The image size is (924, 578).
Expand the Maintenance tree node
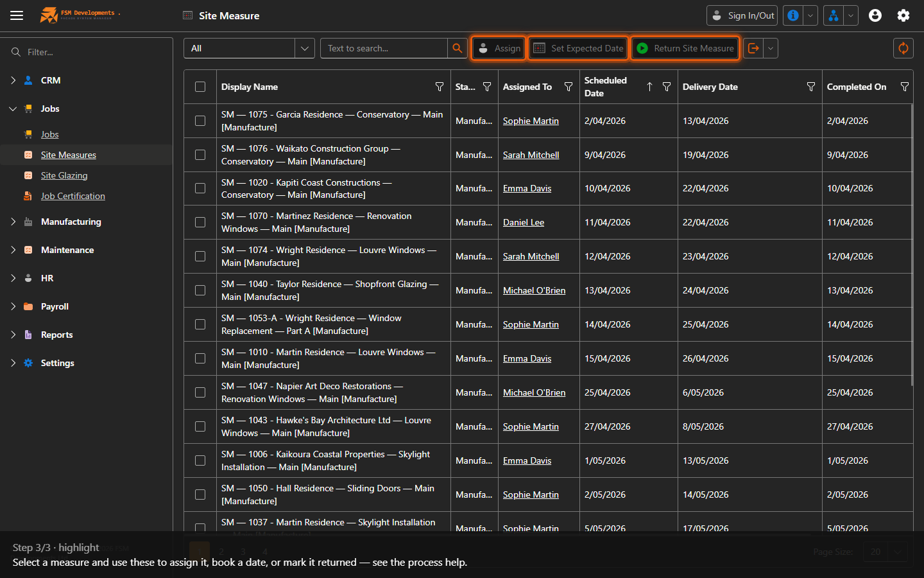tap(13, 250)
